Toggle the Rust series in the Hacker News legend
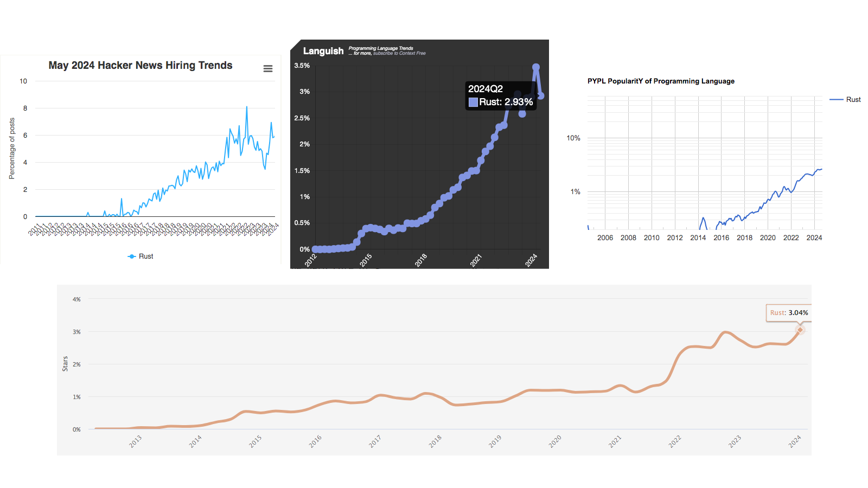This screenshot has width=868, height=488. [x=142, y=256]
